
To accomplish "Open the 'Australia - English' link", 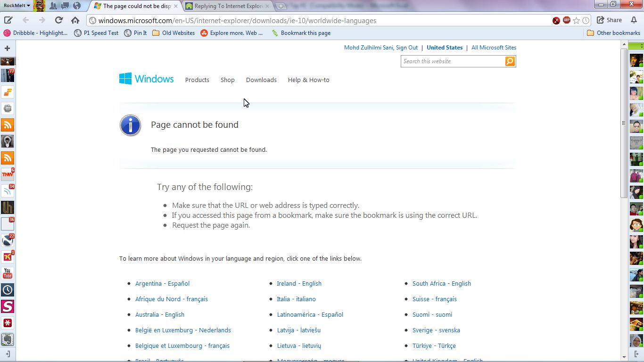I will 160,315.
